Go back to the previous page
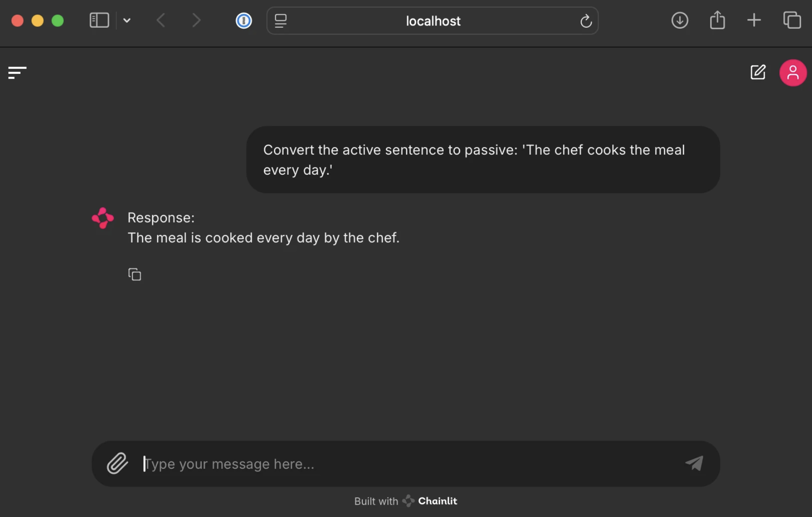 tap(161, 20)
